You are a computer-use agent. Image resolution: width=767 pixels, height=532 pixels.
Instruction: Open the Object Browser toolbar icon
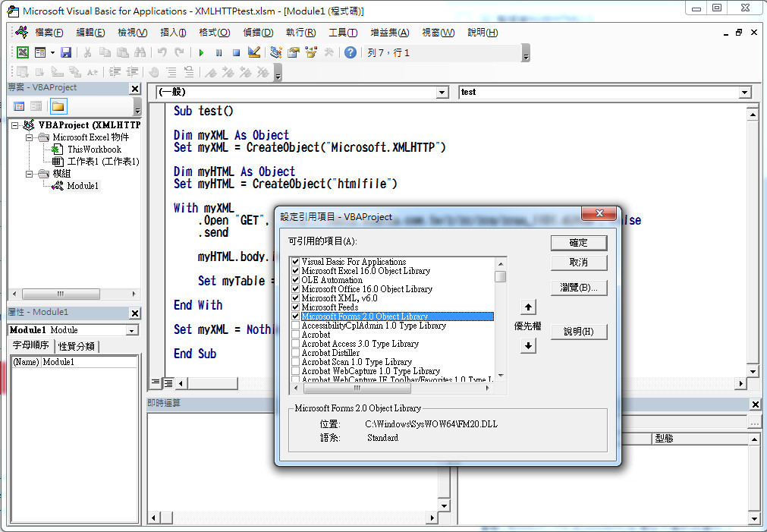(311, 52)
